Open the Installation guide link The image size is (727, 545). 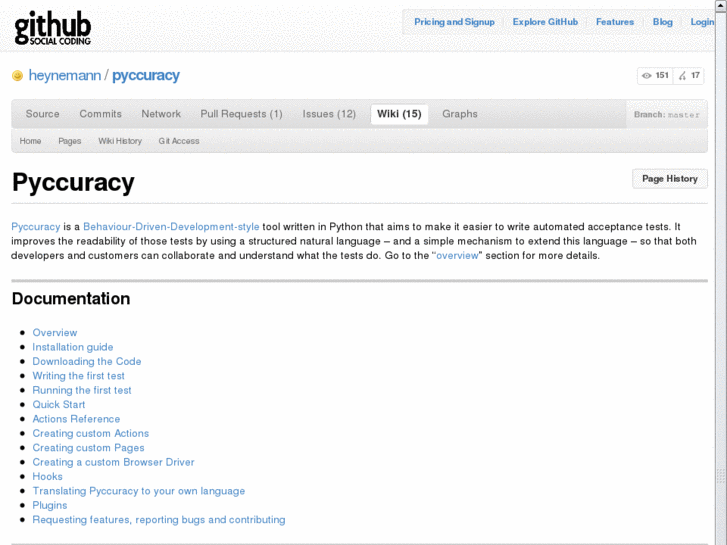tap(73, 347)
